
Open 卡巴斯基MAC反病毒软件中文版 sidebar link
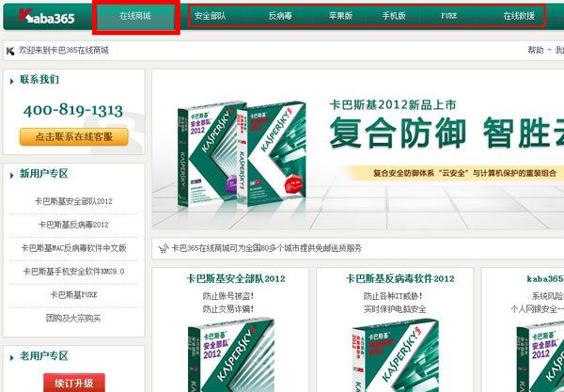(x=73, y=248)
